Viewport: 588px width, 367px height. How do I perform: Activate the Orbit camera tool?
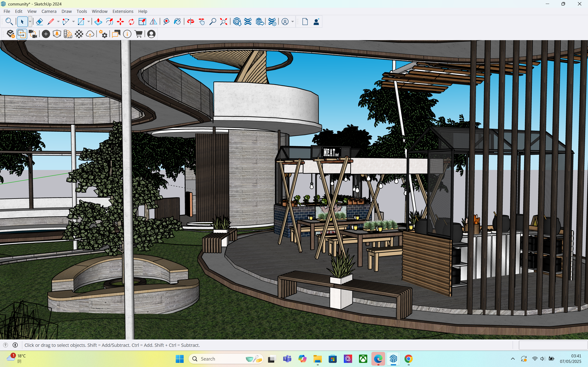click(x=190, y=22)
